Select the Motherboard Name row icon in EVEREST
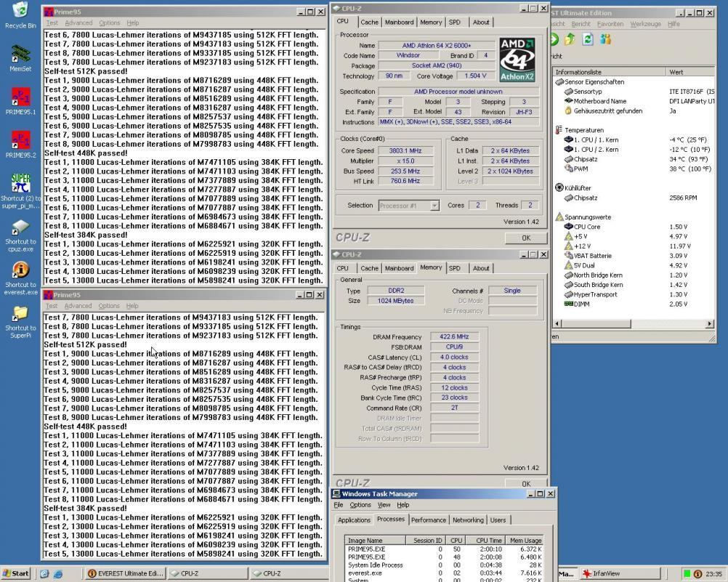 click(568, 101)
